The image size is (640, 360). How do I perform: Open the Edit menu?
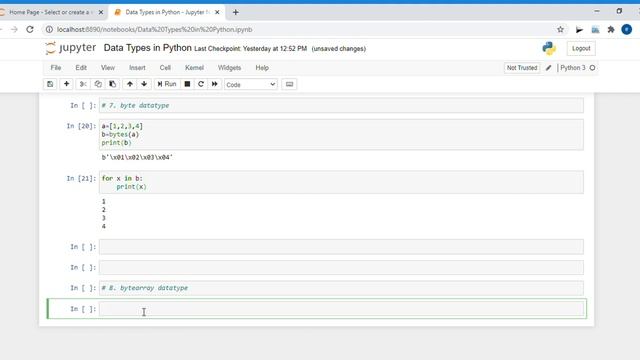pyautogui.click(x=81, y=68)
